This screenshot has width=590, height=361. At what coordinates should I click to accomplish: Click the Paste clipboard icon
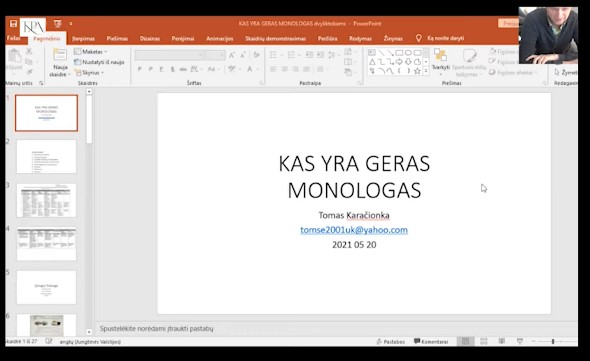click(x=14, y=56)
